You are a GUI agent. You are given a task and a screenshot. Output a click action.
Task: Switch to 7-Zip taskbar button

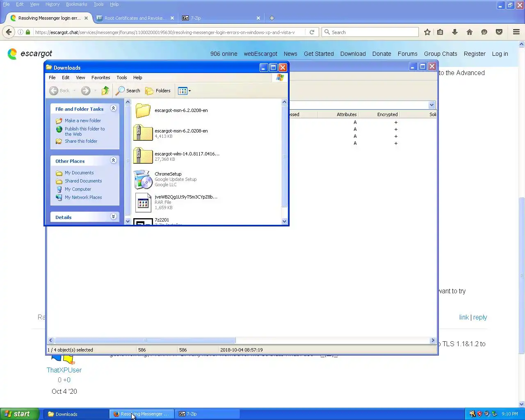click(x=208, y=414)
